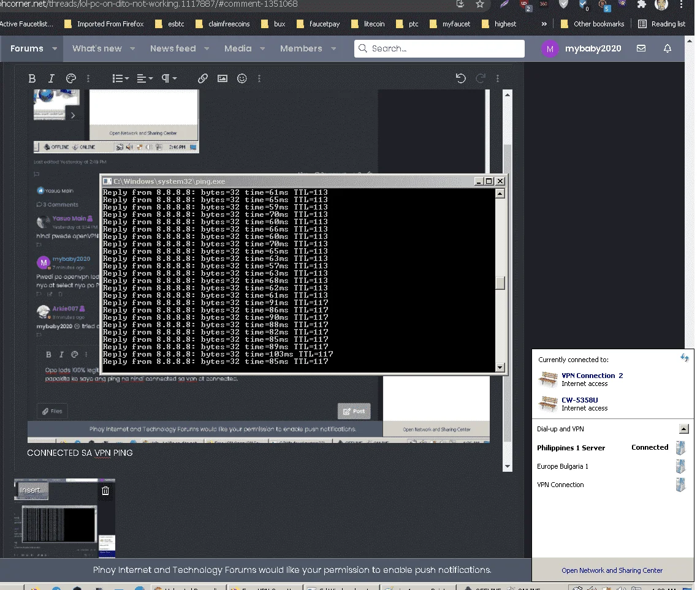Open the smilies emoji picker

pos(242,78)
